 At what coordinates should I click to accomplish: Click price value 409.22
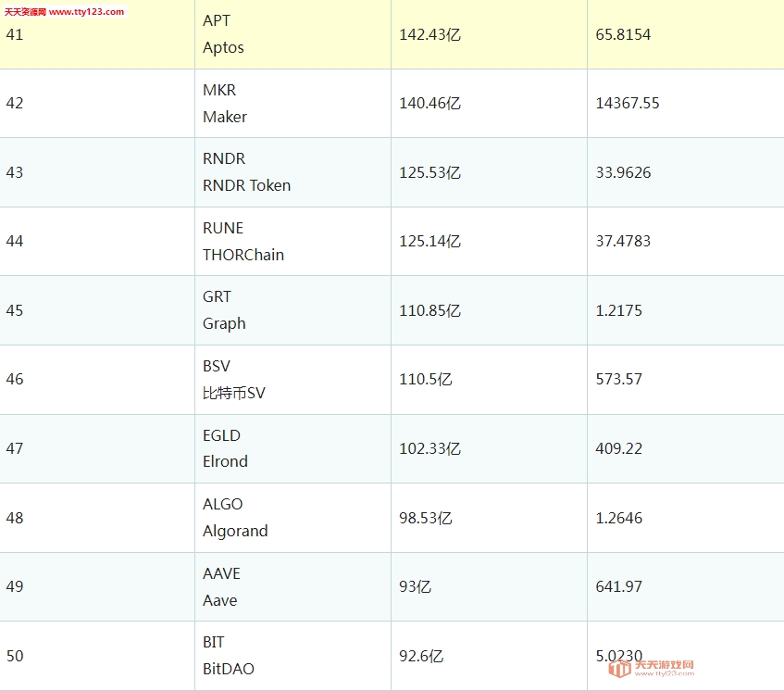(618, 449)
